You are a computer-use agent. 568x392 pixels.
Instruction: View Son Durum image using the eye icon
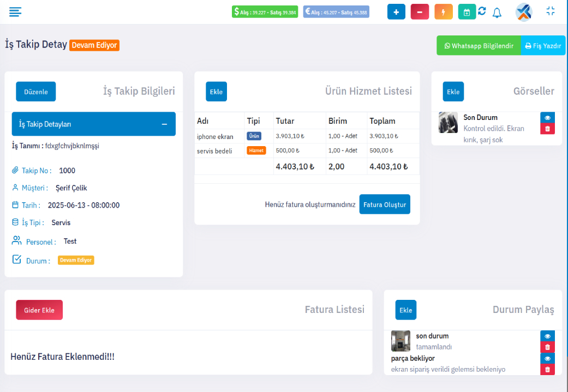(547, 118)
